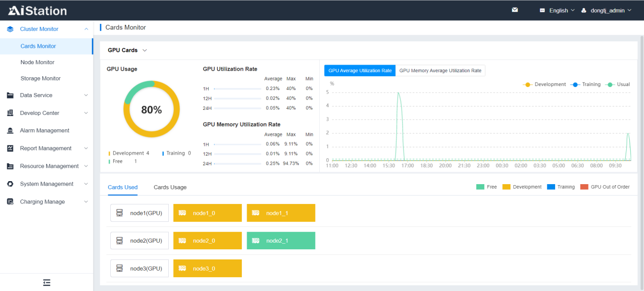The height and width of the screenshot is (291, 644).
Task: Click the AiStation logo
Action: [38, 11]
